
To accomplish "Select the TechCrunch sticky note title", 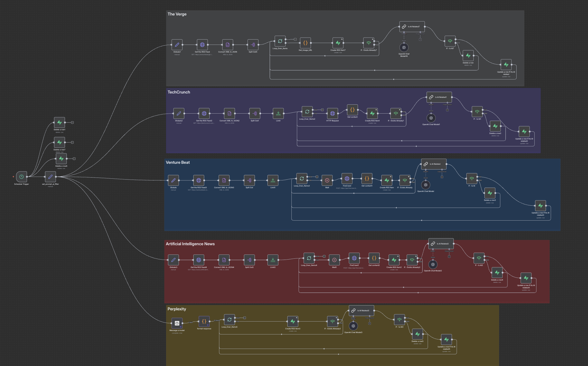I will click(179, 92).
